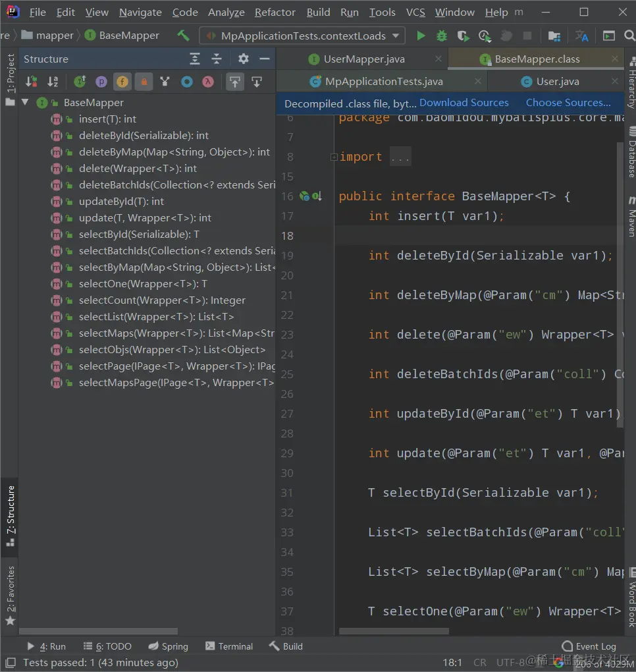The image size is (636, 672).
Task: Start debugging with the bug icon
Action: (x=442, y=36)
